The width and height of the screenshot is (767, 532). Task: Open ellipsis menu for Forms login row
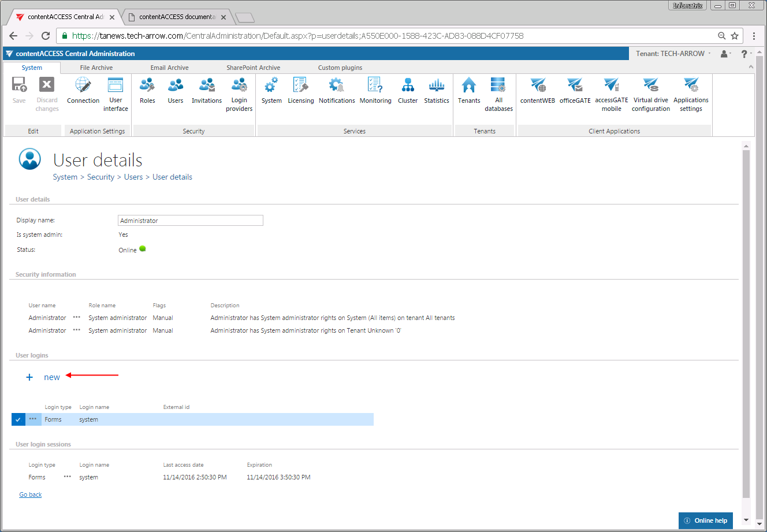point(33,419)
